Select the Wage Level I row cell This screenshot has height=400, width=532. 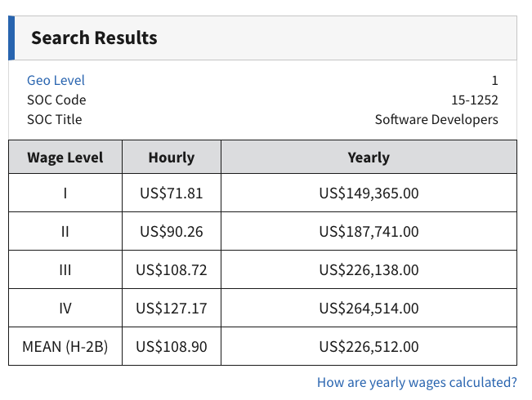[x=65, y=193]
